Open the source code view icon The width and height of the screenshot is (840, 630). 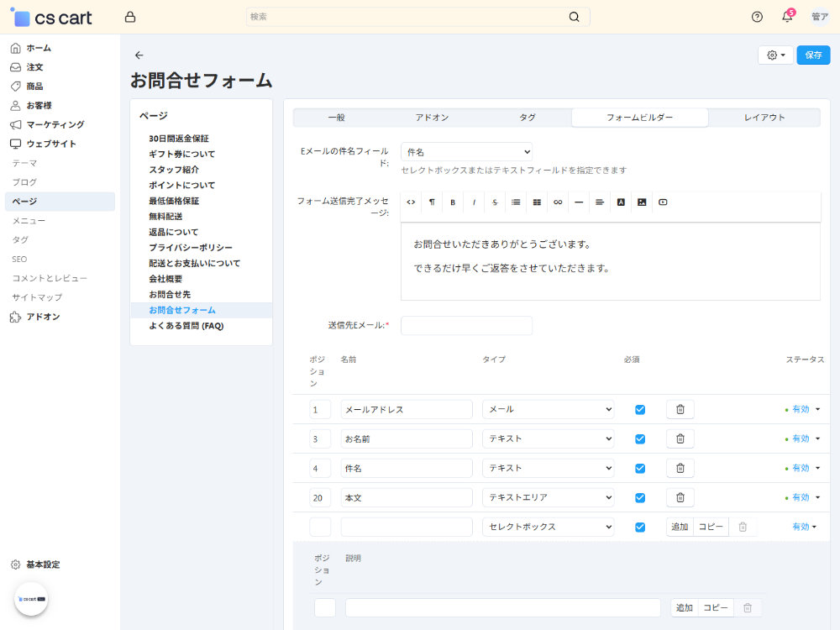[411, 202]
